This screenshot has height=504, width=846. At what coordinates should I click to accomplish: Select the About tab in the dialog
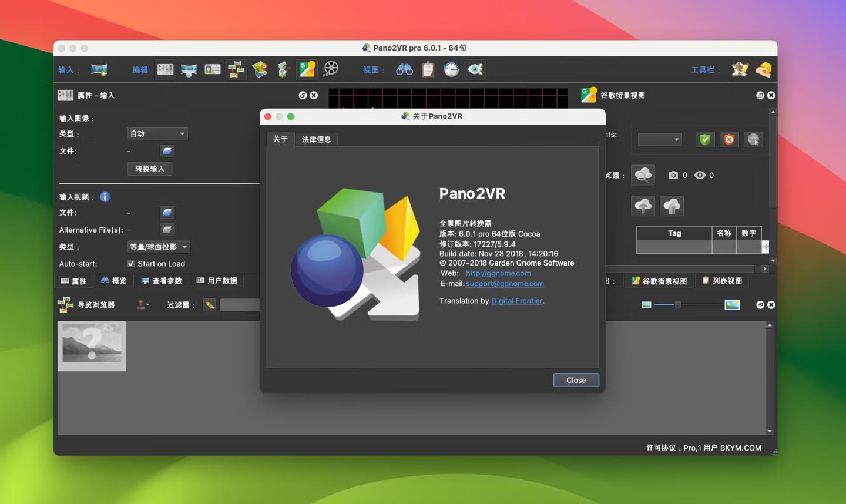coord(280,139)
